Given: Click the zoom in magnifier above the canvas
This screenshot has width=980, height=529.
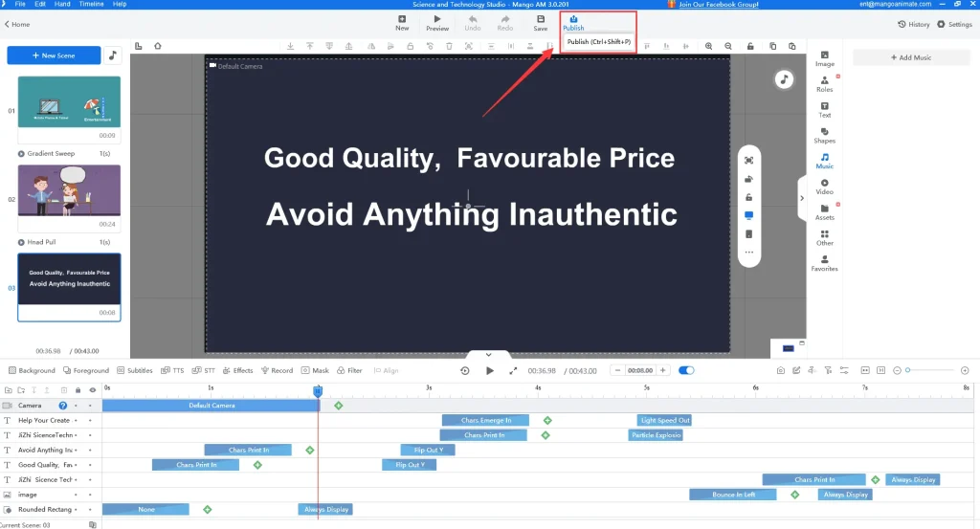Looking at the screenshot, I should click(709, 46).
